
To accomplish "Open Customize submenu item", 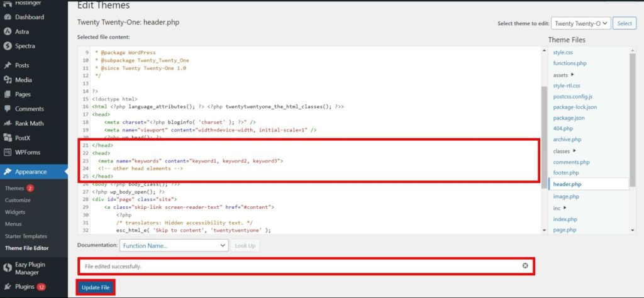I will (18, 201).
